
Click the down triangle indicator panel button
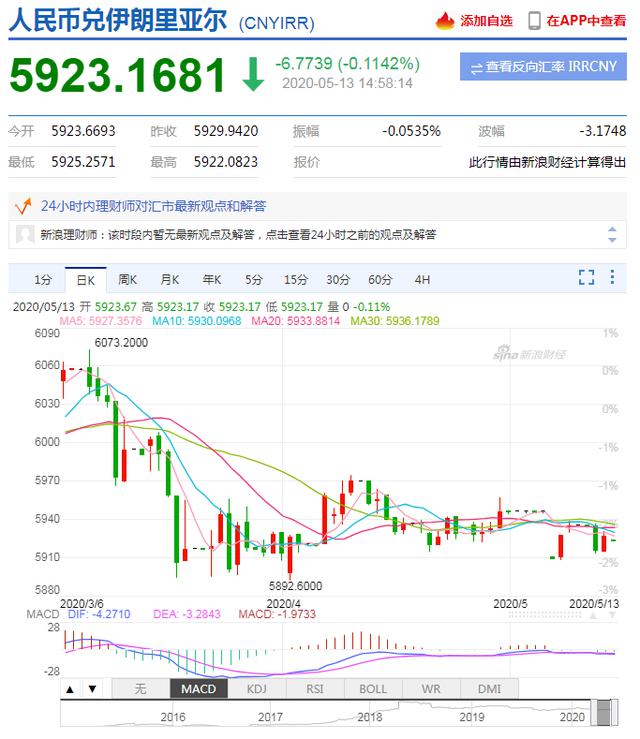92,689
